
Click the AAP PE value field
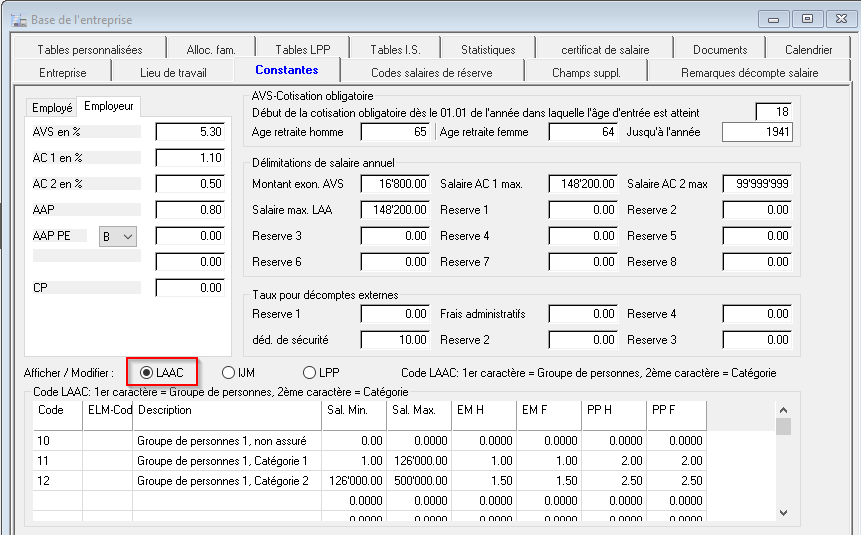pos(190,236)
